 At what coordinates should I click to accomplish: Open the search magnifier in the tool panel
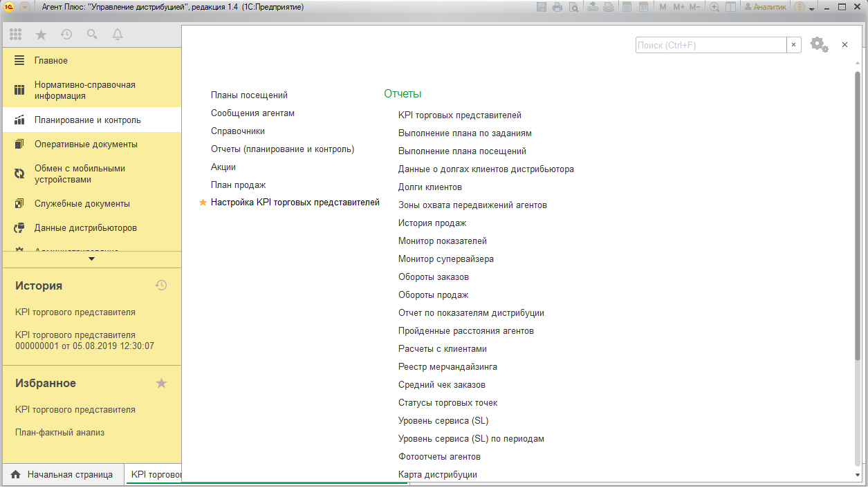(x=92, y=34)
